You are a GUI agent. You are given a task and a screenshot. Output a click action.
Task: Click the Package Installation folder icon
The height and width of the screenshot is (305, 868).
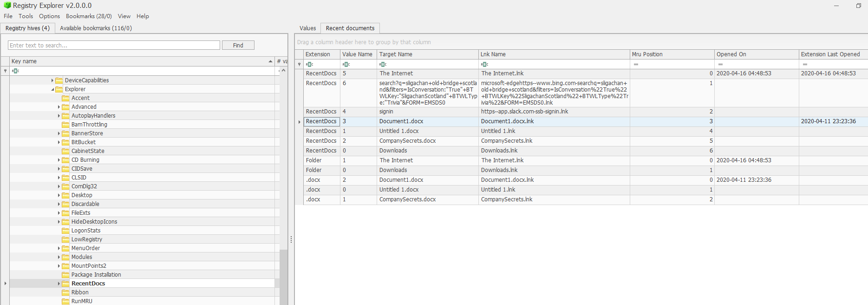[65, 275]
